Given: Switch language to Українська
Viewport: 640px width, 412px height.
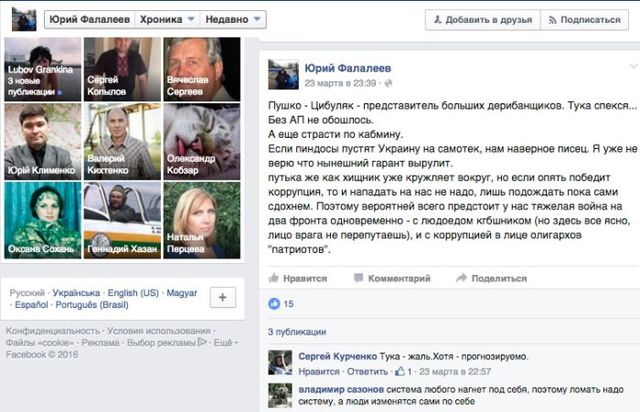Looking at the screenshot, I should point(76,293).
